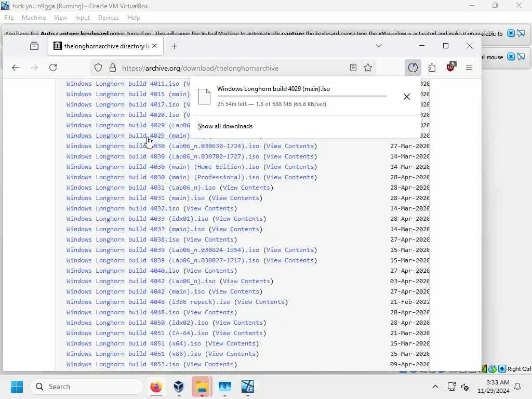Download Longhorn build 4039 (Lab06_n.030824-1954).iso

tap(163, 250)
